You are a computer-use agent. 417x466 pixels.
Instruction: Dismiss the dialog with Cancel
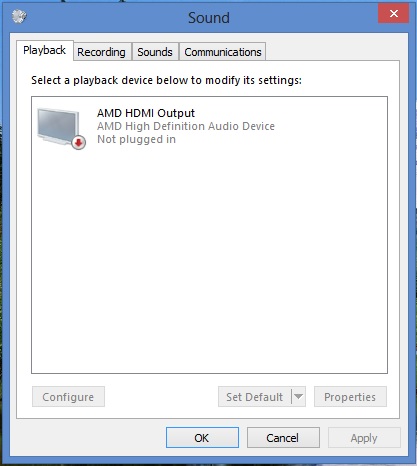283,438
